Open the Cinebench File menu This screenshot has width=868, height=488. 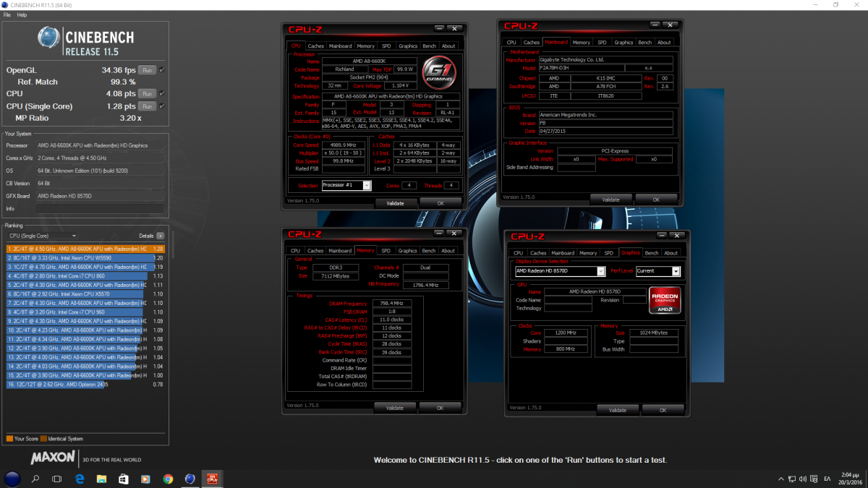(x=7, y=14)
